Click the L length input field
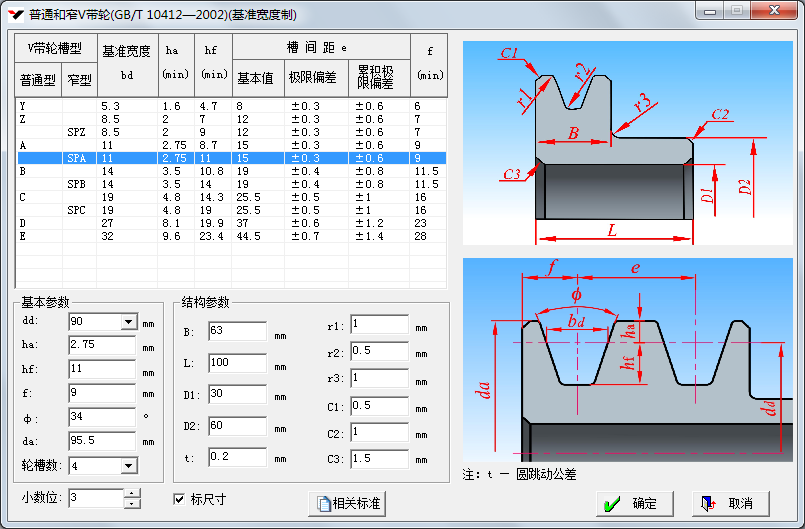 237,363
